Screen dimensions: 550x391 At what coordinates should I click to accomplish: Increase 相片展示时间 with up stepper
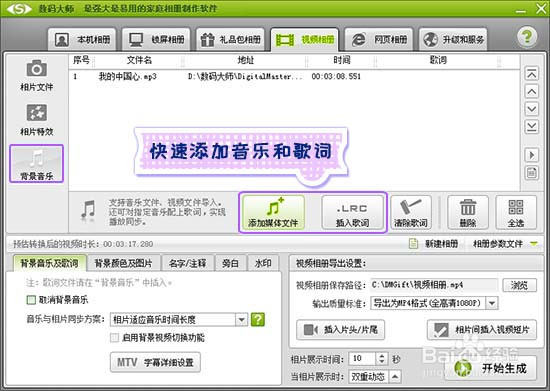coord(382,356)
